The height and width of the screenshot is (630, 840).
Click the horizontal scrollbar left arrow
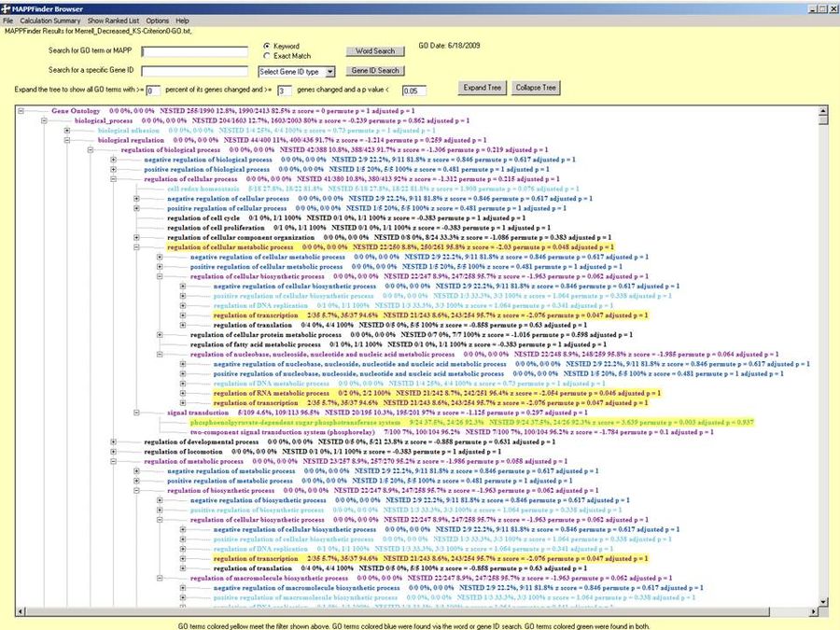click(21, 611)
